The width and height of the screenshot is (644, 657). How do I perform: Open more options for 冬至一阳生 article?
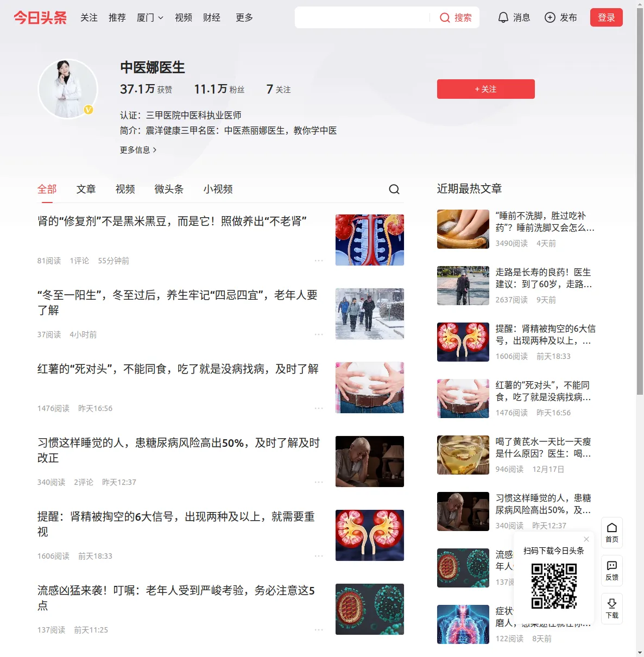(x=319, y=334)
